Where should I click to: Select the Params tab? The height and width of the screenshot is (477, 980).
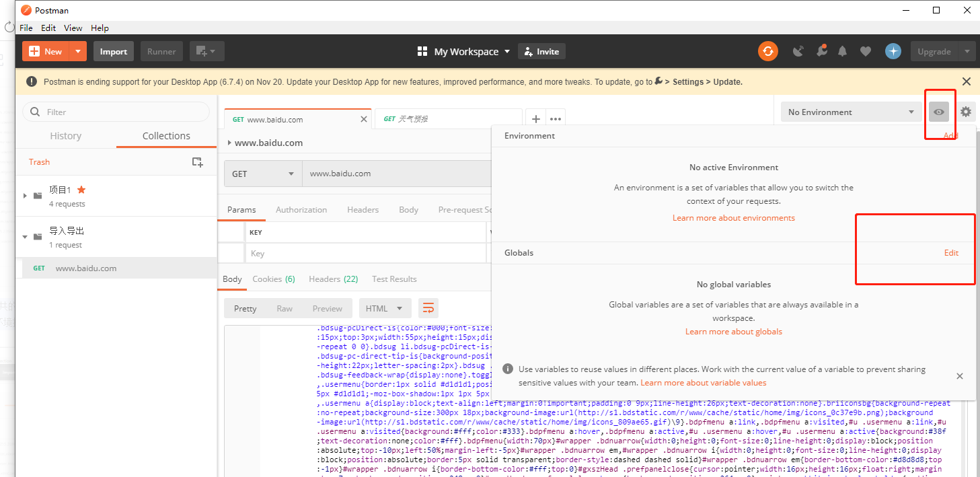[241, 210]
